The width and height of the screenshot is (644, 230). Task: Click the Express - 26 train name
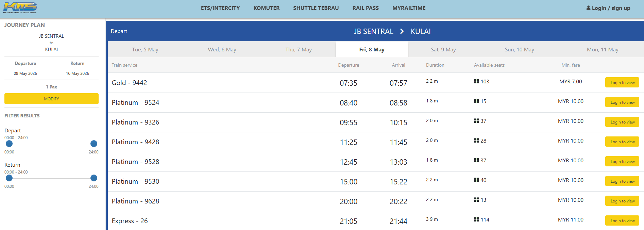[x=130, y=221]
